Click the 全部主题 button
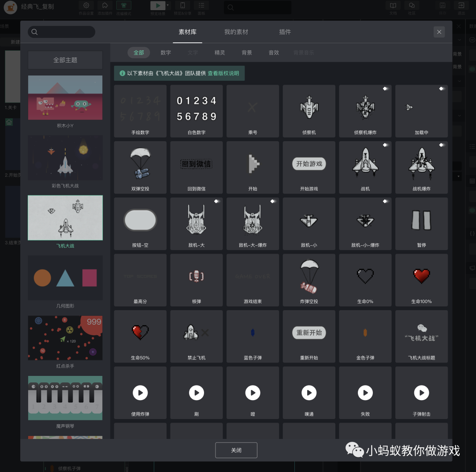This screenshot has width=476, height=472. [65, 60]
